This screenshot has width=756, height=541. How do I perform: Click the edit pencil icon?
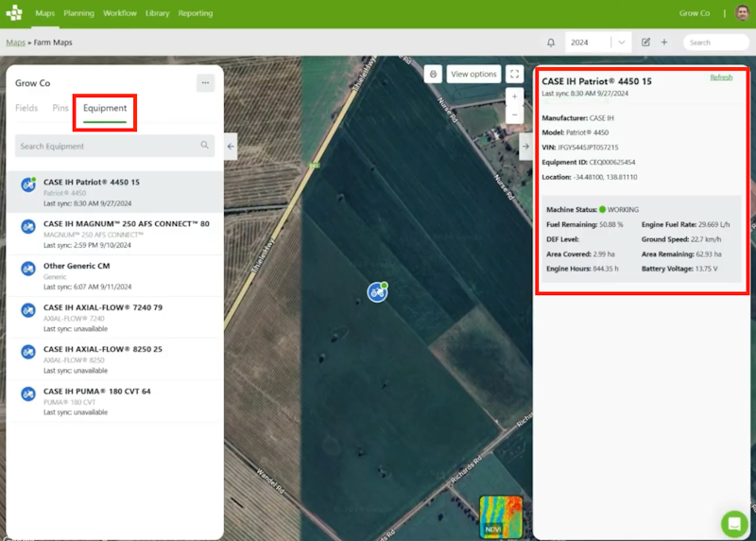click(x=645, y=43)
